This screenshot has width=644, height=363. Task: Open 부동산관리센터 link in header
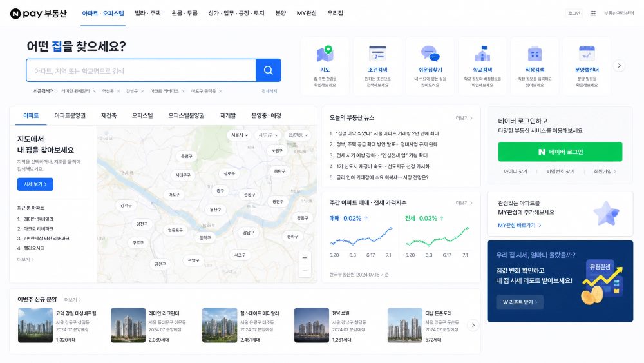point(618,13)
